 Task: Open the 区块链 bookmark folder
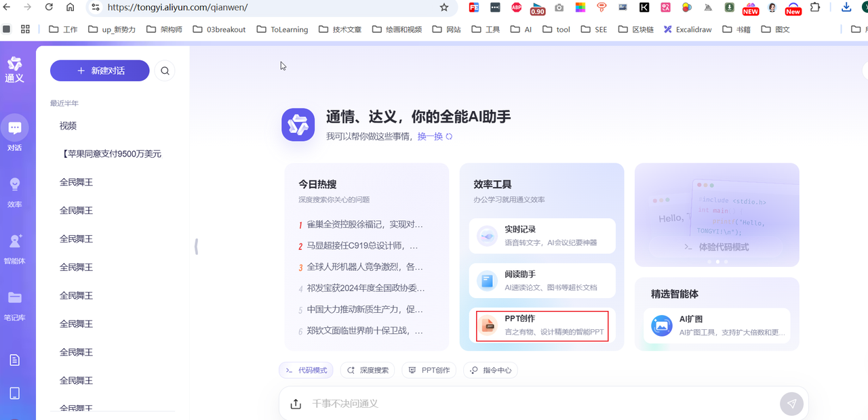(x=635, y=29)
